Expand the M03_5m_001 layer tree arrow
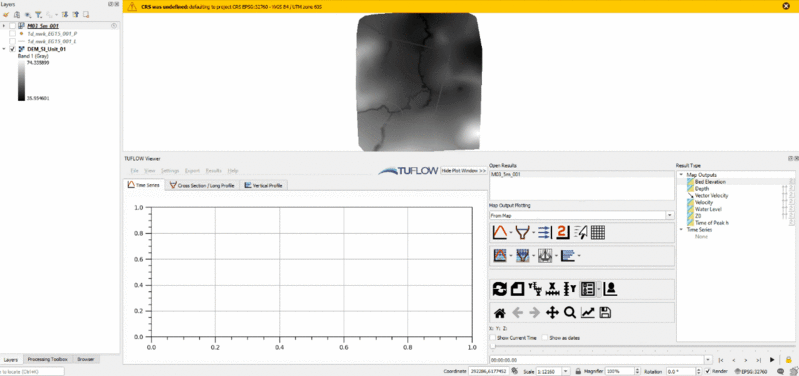This screenshot has width=799, height=376. point(5,25)
